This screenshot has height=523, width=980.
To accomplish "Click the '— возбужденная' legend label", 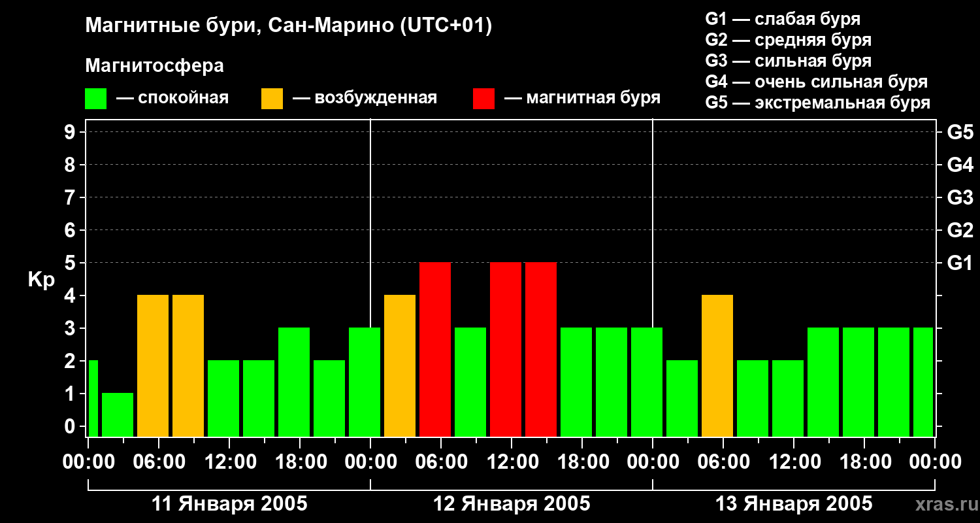I will pos(365,98).
